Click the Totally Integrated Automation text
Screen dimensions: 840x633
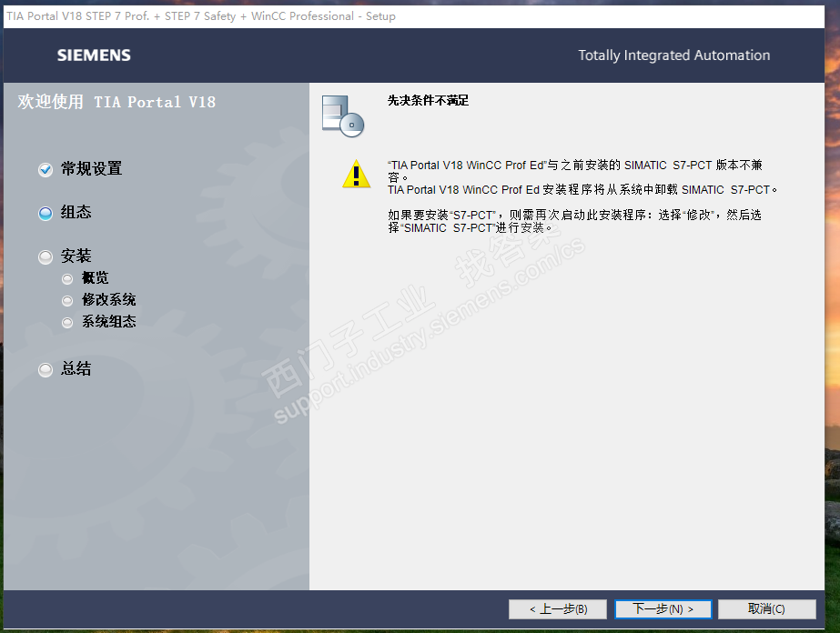(674, 55)
